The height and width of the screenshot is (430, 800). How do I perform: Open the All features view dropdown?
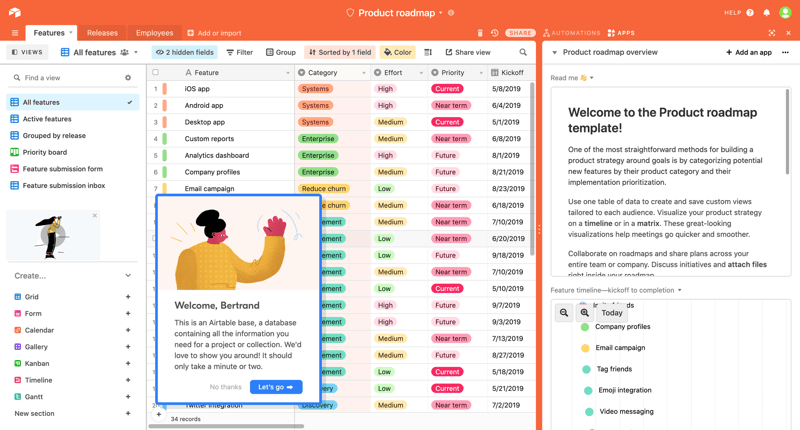point(136,52)
